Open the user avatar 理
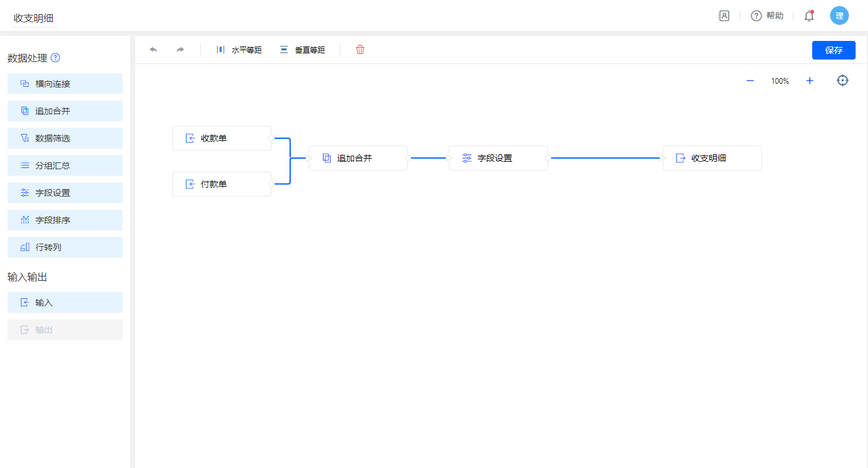868x468 pixels. click(x=839, y=16)
